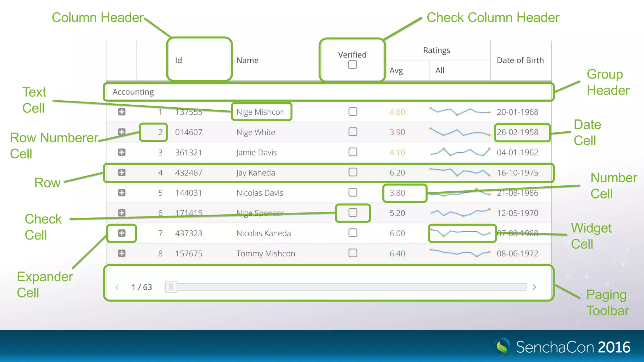Click sparkline widget in Nicolas Kaneda row
644x362 pixels.
coord(460,233)
